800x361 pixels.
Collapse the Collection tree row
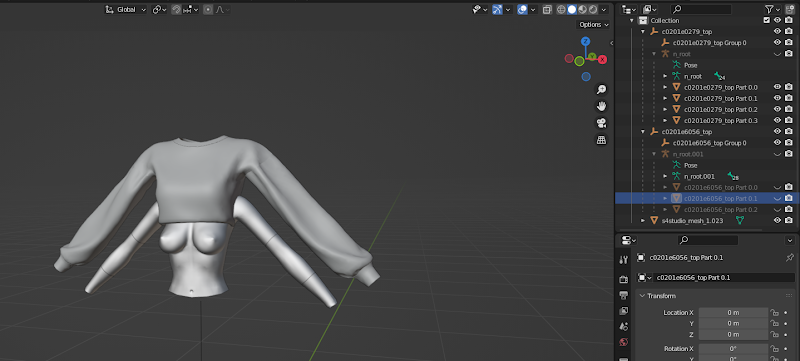632,20
